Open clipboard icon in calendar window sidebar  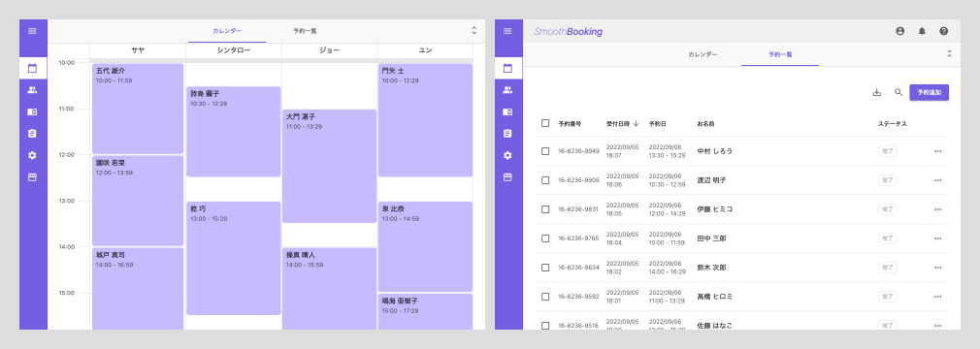[x=32, y=134]
